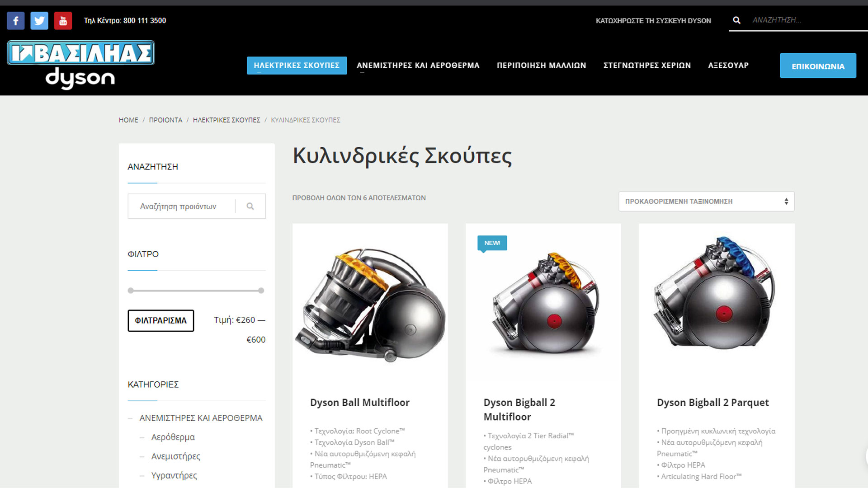Open the Twitter social icon
The image size is (868, 488).
click(x=39, y=21)
